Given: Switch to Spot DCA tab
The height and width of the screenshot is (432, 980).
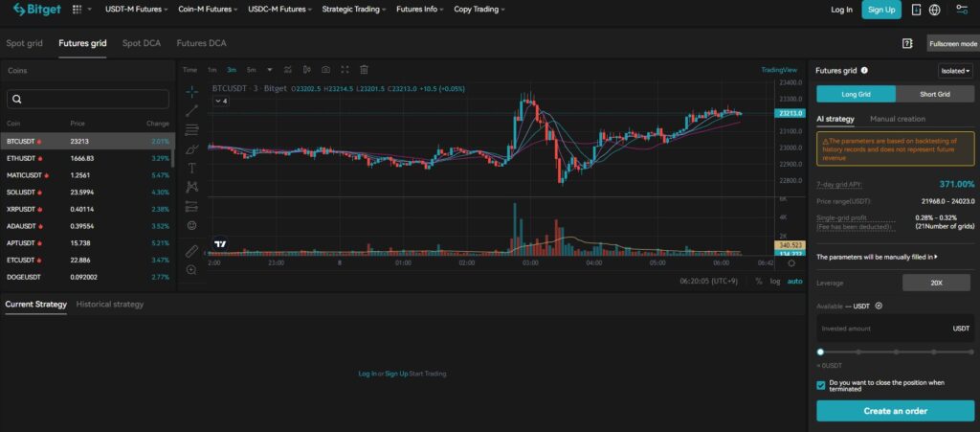Looking at the screenshot, I should coord(142,43).
